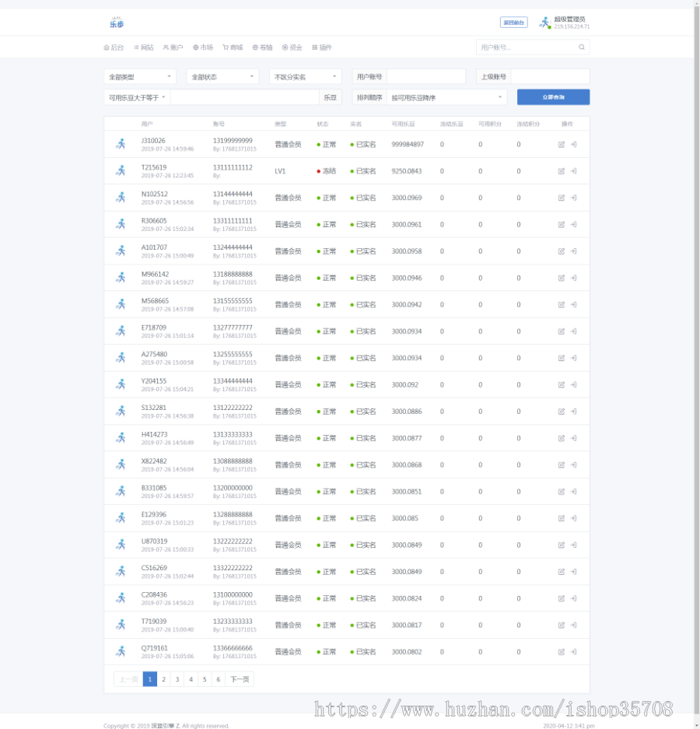
Task: Click the edit icon for user H414273
Action: (x=562, y=438)
